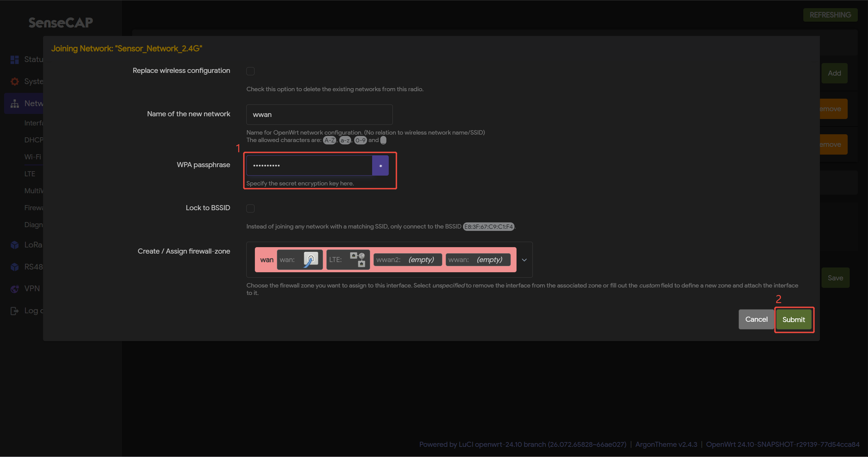Image resolution: width=868 pixels, height=457 pixels.
Task: Click the LoRa cube icon in sidebar
Action: (x=15, y=245)
